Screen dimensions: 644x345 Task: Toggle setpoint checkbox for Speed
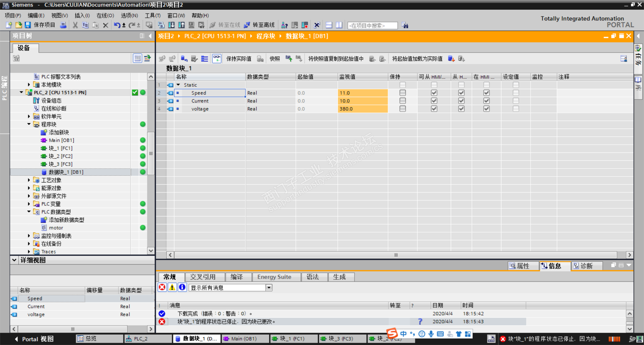pyautogui.click(x=516, y=93)
